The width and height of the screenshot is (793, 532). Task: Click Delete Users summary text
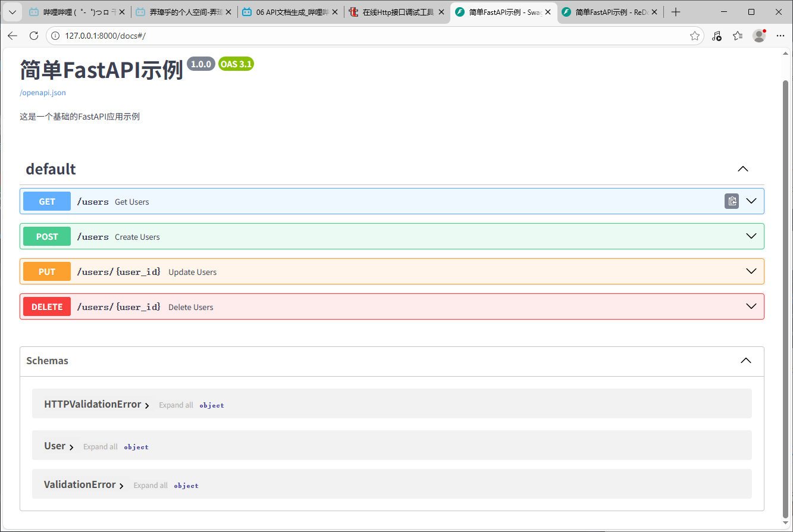tap(191, 307)
